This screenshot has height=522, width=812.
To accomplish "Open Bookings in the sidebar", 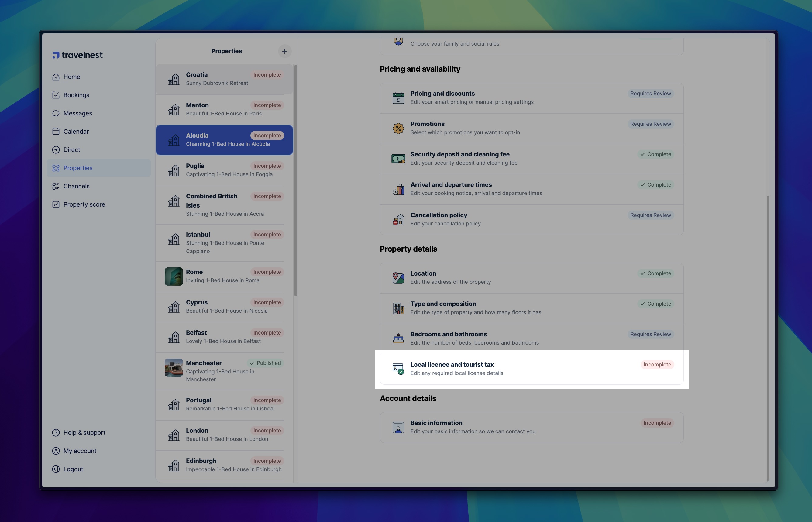I will tap(76, 95).
